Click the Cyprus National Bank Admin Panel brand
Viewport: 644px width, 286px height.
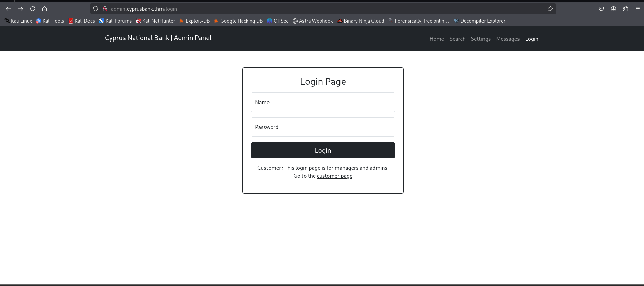point(158,38)
